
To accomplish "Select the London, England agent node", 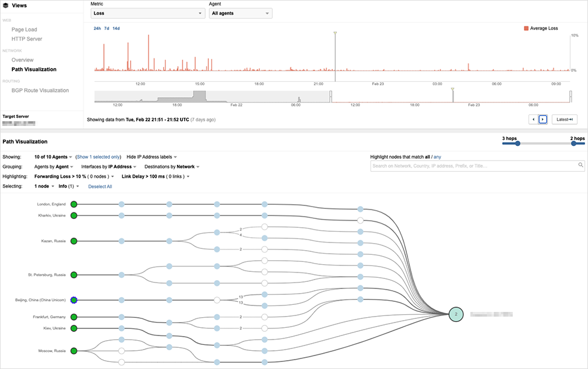I will click(74, 204).
